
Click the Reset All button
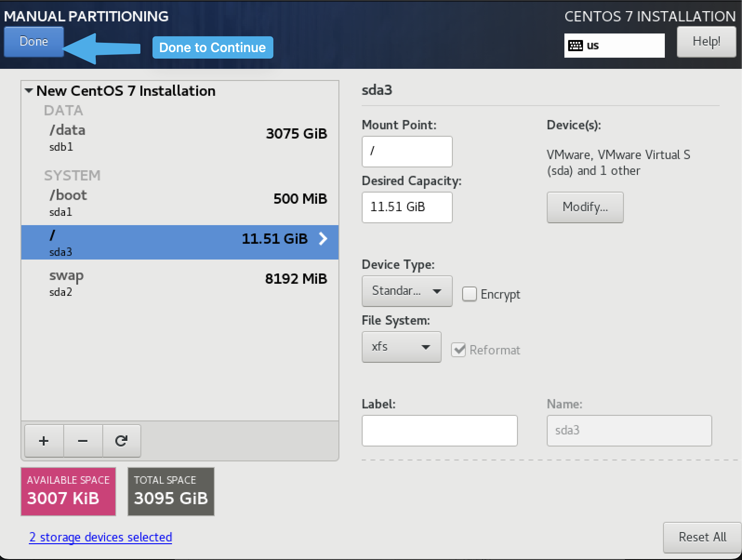[x=702, y=537]
